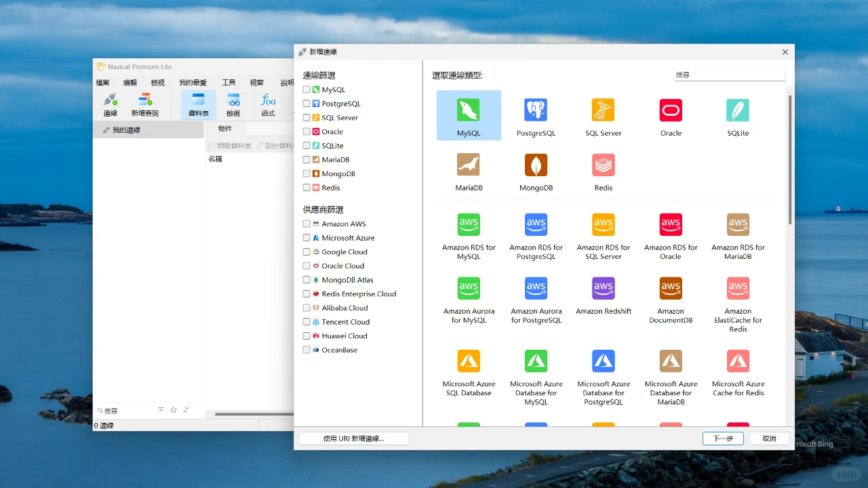Select the Microsoft Azure Cache for Redis tile
This screenshot has width=868, height=488.
click(x=738, y=373)
